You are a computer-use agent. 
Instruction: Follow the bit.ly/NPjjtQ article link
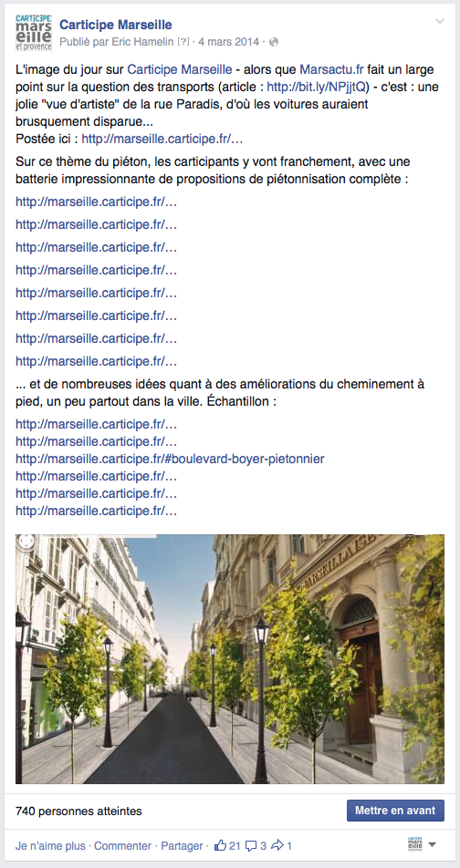point(318,87)
